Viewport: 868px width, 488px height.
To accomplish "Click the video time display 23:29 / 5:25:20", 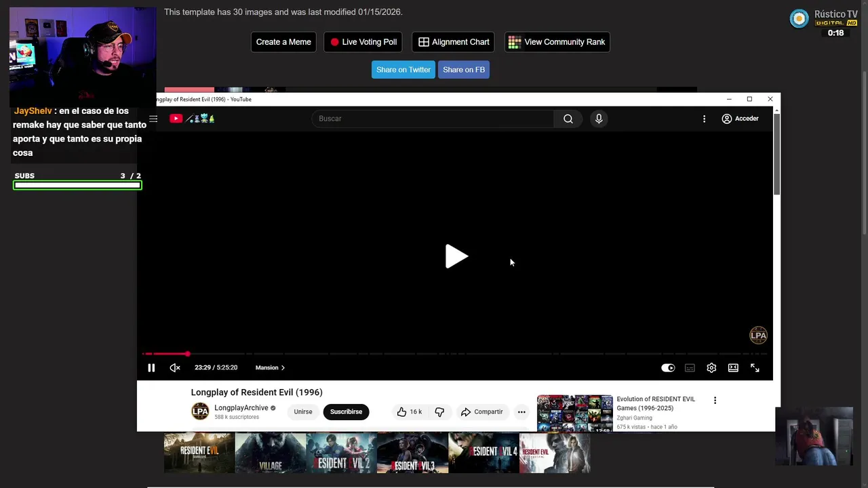I will point(216,367).
